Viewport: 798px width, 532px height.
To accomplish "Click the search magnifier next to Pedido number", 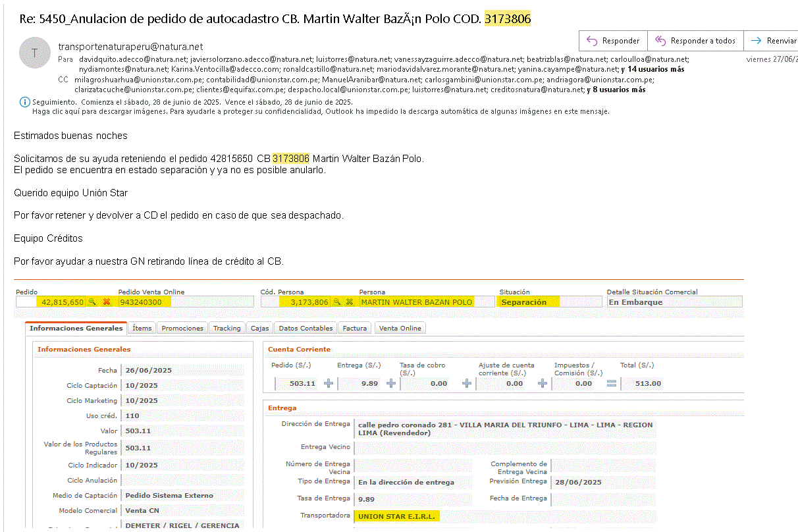I will pyautogui.click(x=93, y=302).
